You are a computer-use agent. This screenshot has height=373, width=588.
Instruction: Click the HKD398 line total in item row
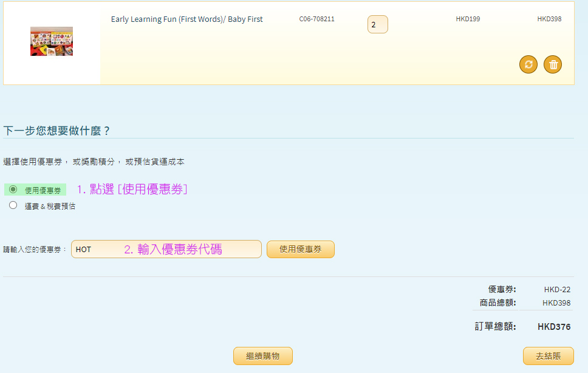tap(549, 19)
